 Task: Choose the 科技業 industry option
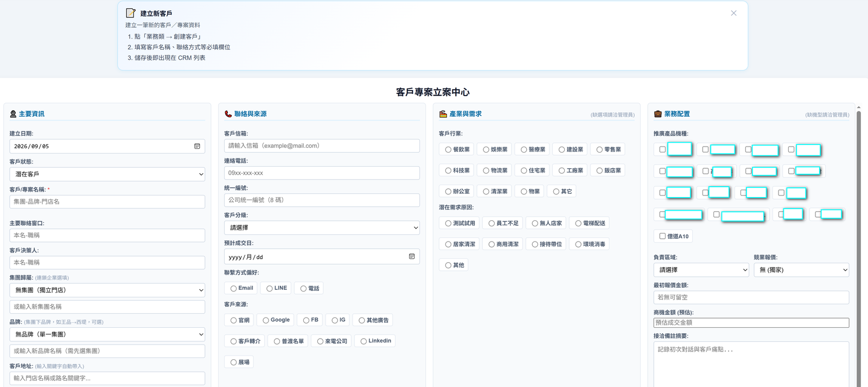[x=448, y=170]
